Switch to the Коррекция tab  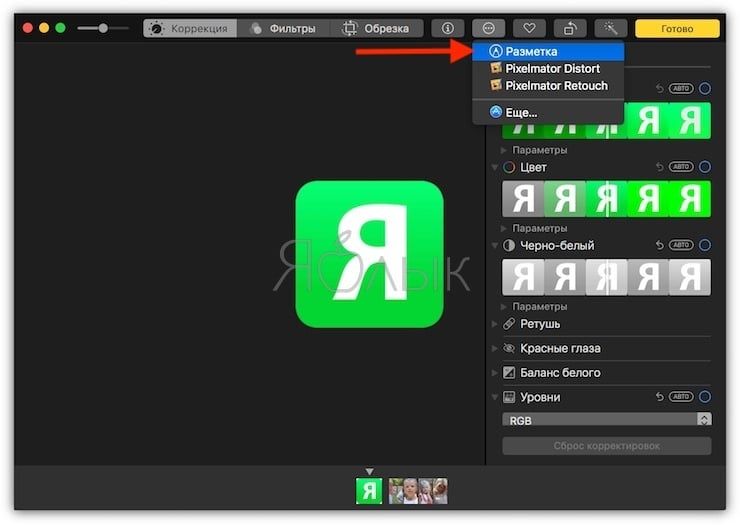(190, 28)
